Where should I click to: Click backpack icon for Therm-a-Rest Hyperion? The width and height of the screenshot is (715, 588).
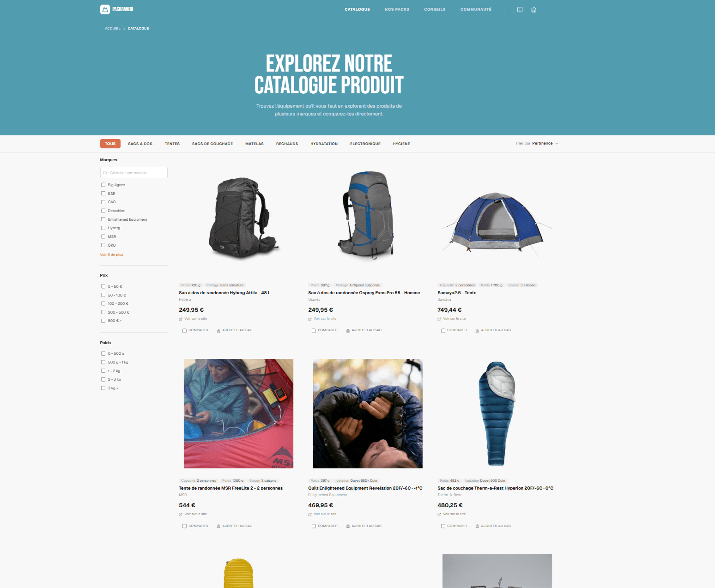pyautogui.click(x=477, y=526)
